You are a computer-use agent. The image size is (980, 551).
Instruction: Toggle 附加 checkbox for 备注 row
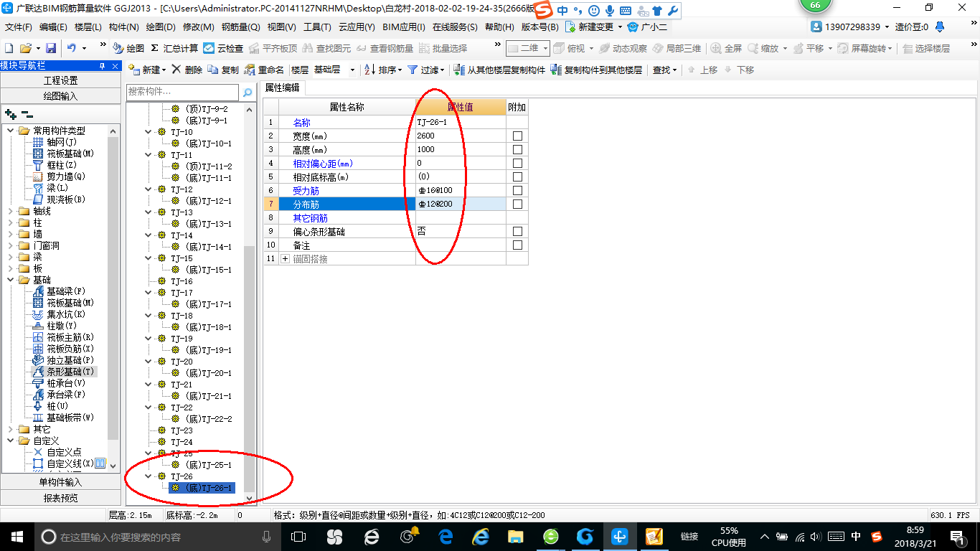[x=517, y=245]
